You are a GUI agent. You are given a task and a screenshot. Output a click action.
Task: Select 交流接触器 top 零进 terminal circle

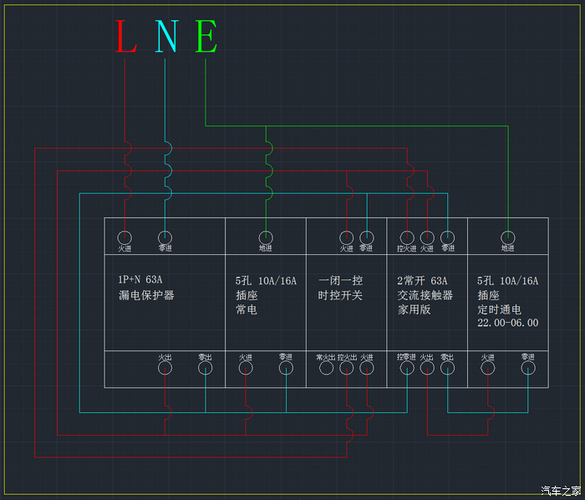coord(447,238)
